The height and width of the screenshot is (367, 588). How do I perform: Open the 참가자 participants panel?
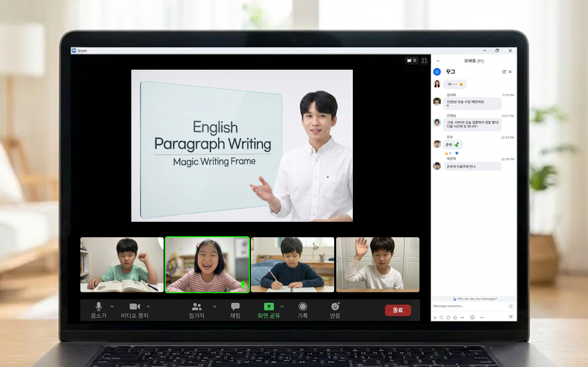[197, 310]
